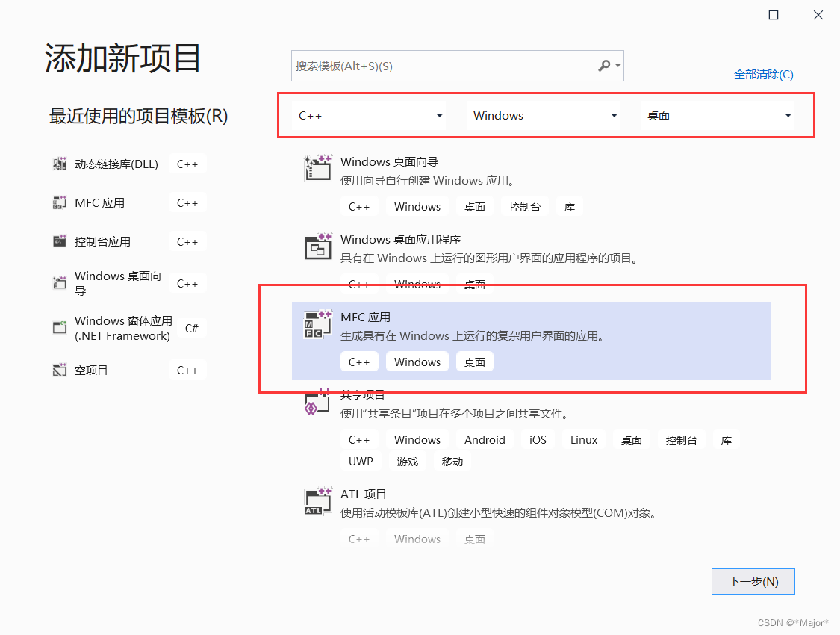
Task: Click the ATL 项目 template icon
Action: (317, 501)
